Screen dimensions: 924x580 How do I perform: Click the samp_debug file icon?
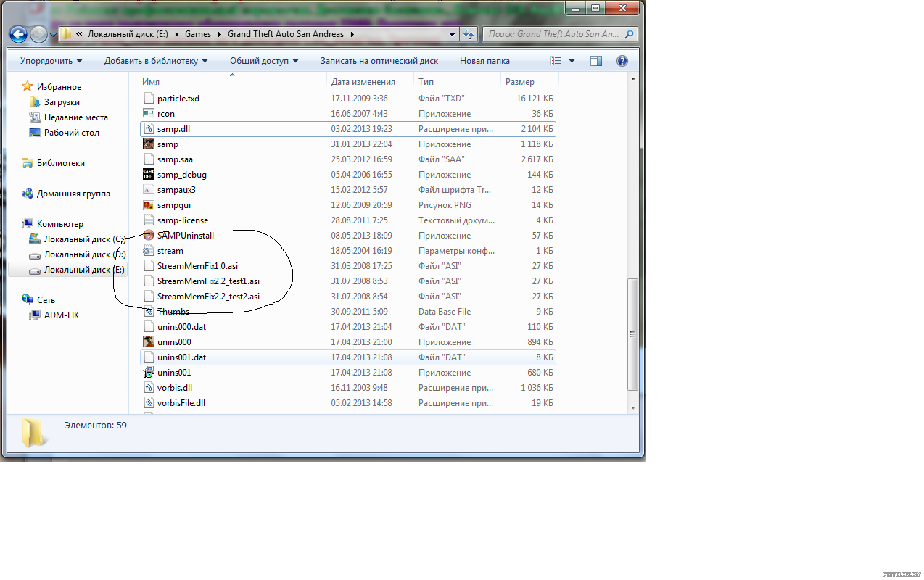coord(149,175)
